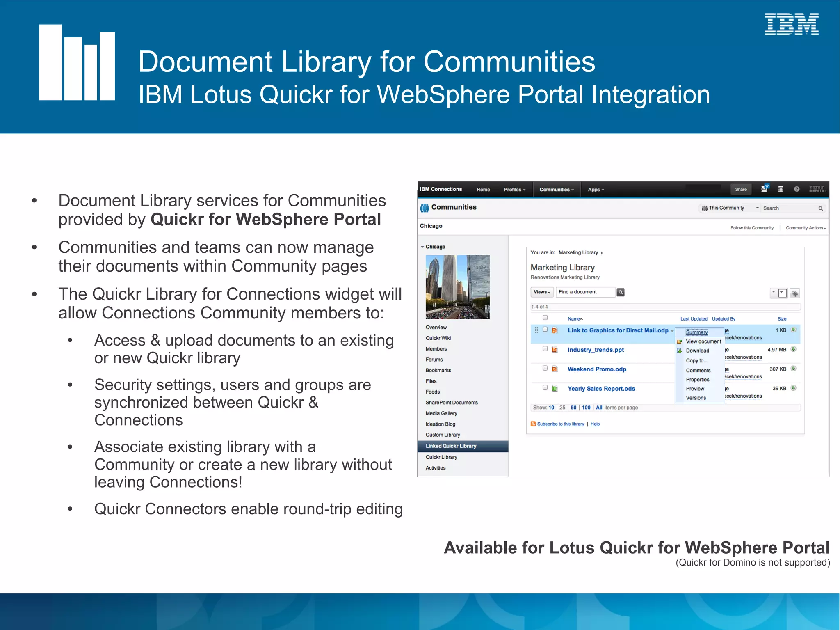Choose View document from the context menu
840x630 pixels.
(703, 341)
